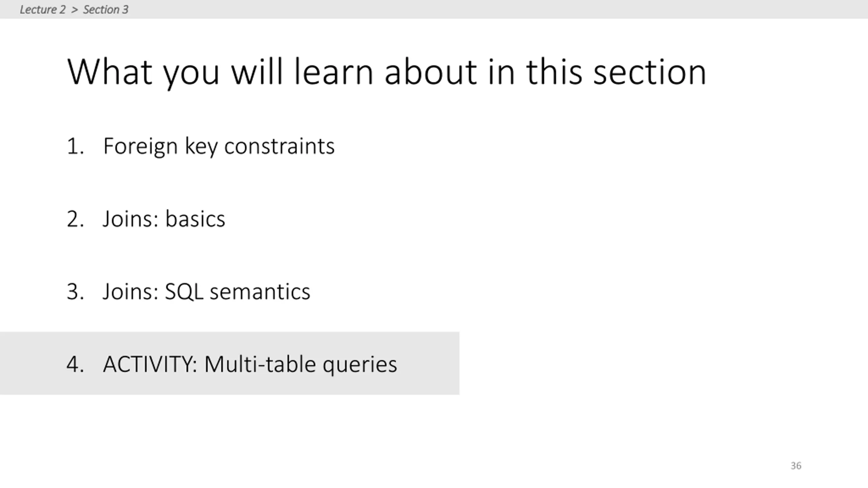Click the slide page number 36
This screenshot has height=488, width=868.
click(x=796, y=466)
